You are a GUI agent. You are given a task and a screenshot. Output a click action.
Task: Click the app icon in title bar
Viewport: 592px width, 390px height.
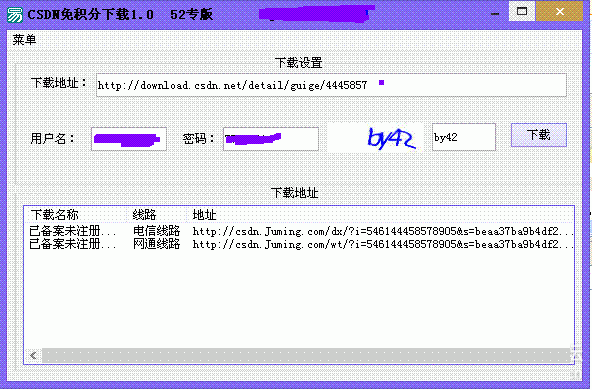click(15, 15)
